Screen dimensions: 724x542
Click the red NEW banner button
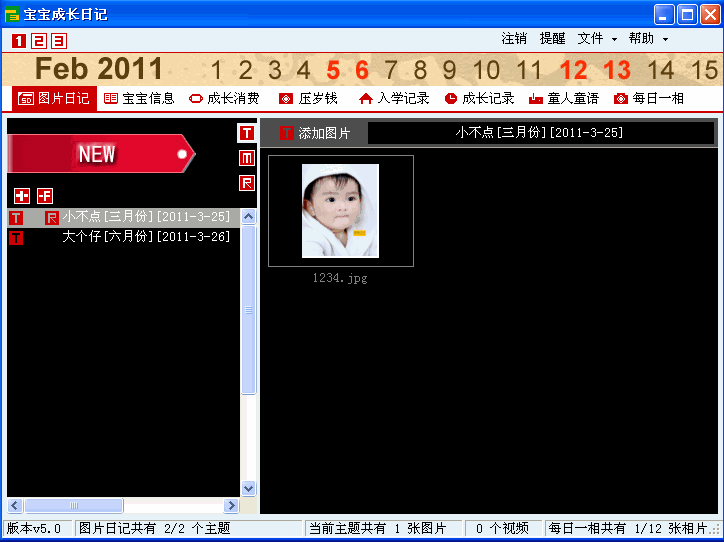click(x=100, y=154)
